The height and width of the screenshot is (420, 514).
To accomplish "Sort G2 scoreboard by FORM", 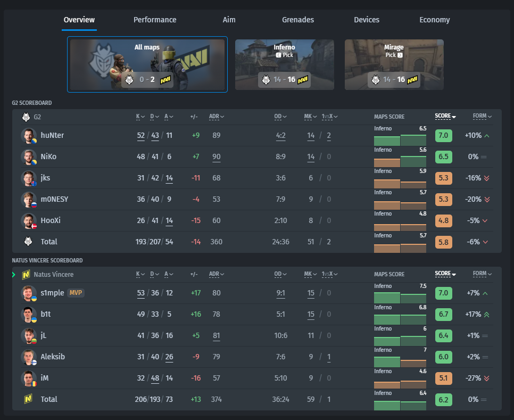I will (x=482, y=117).
